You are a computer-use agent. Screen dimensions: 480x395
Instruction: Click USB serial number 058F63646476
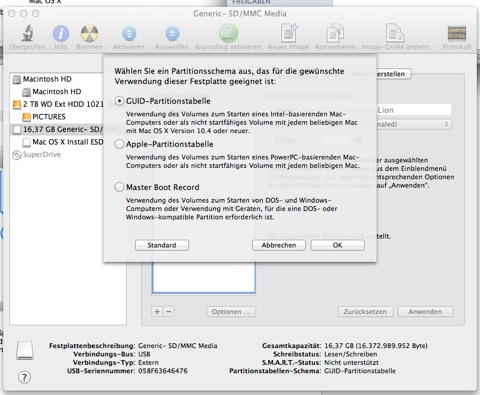pos(163,371)
